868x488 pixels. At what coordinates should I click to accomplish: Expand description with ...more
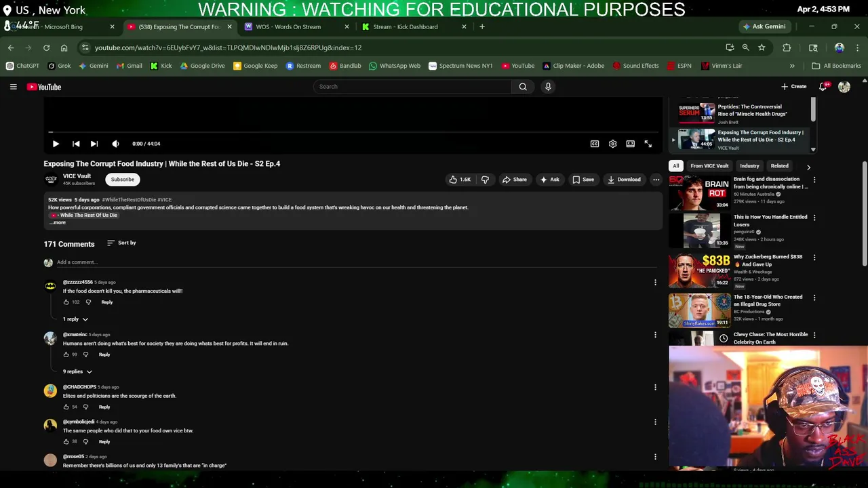(58, 222)
